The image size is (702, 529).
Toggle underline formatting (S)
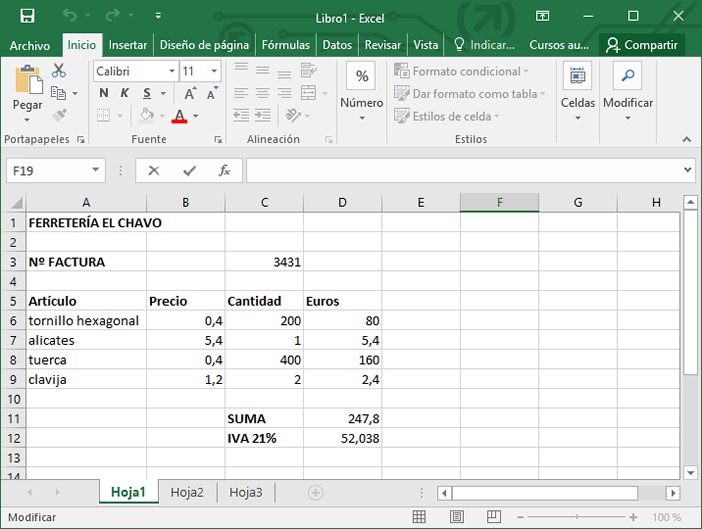147,93
